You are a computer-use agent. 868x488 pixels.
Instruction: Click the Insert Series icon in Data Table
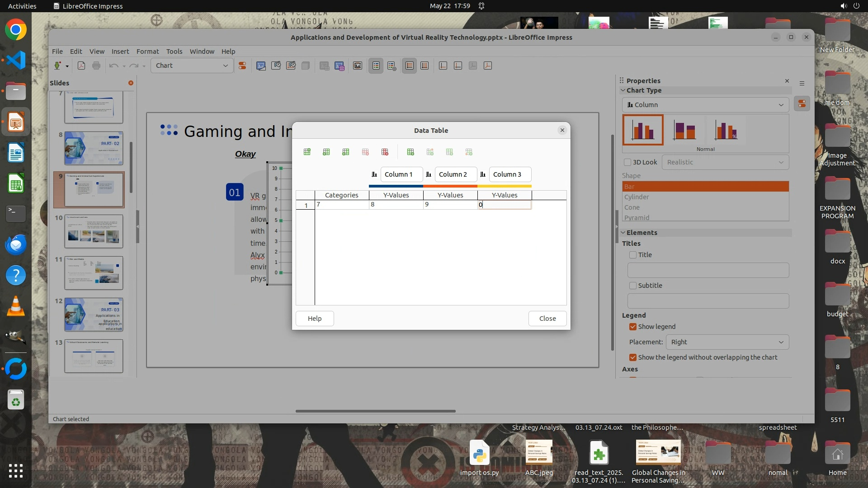(326, 152)
